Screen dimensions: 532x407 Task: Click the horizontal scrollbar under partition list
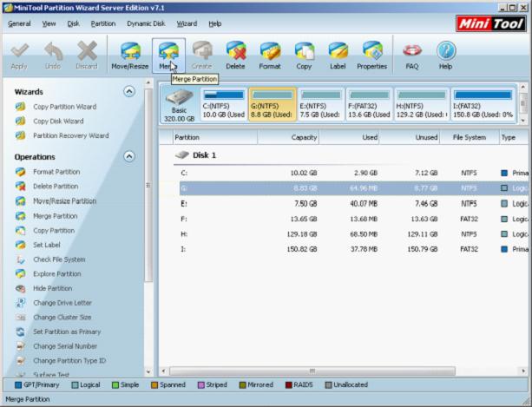coord(312,371)
